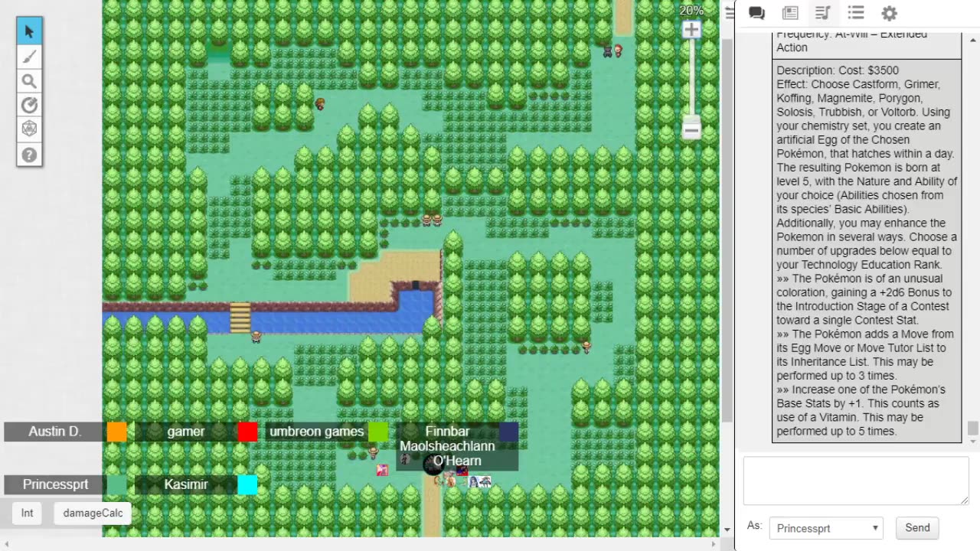Select the large black circular token

click(x=433, y=464)
